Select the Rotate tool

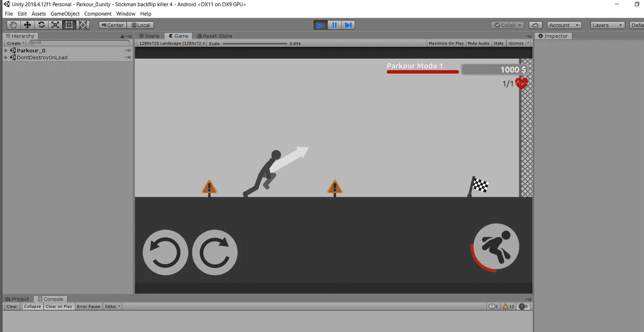41,25
